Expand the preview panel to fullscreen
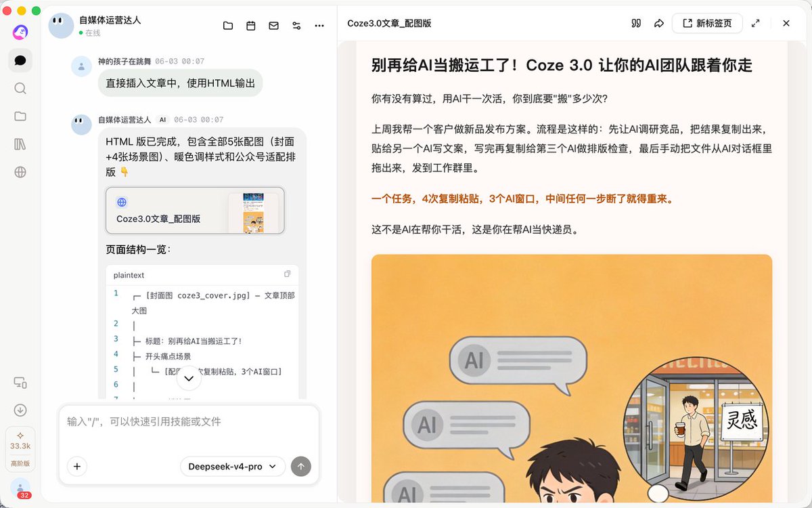 (756, 23)
